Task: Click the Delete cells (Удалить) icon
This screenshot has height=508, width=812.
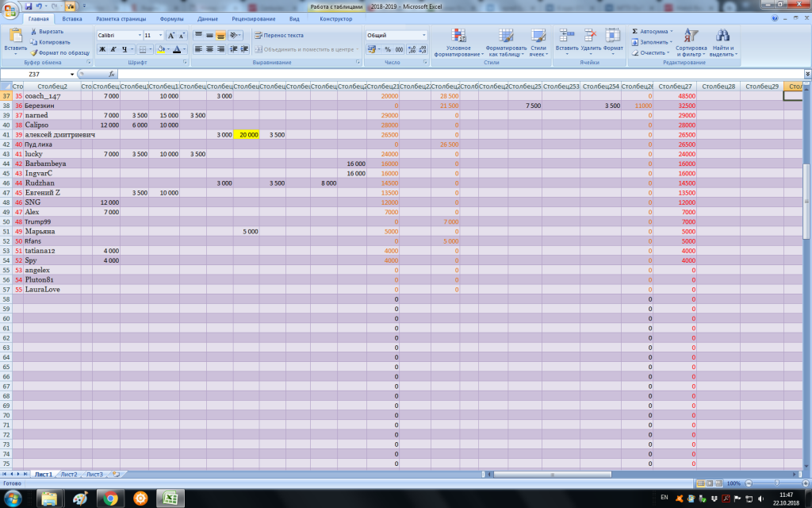Action: (x=590, y=36)
